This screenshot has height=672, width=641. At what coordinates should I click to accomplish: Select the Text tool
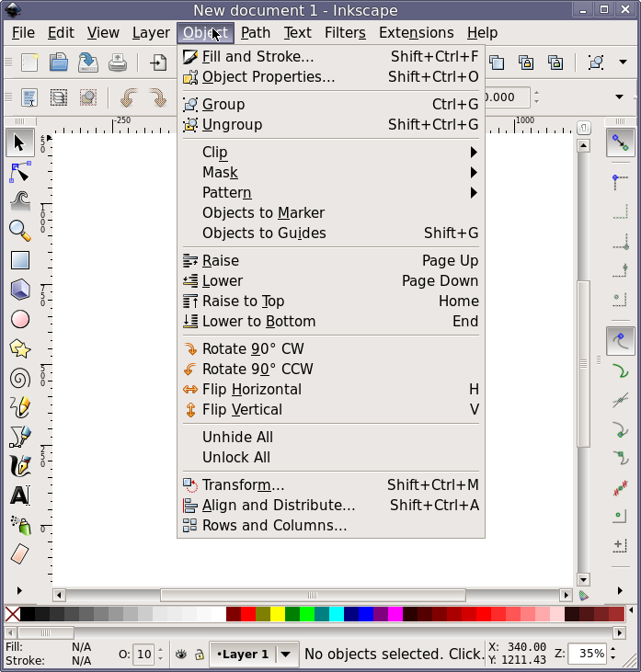coord(20,495)
